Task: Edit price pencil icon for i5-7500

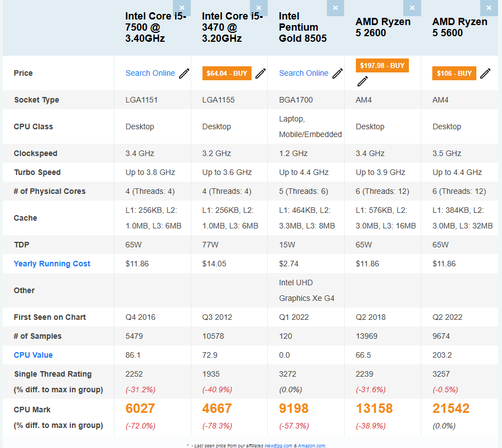Action: (184, 73)
